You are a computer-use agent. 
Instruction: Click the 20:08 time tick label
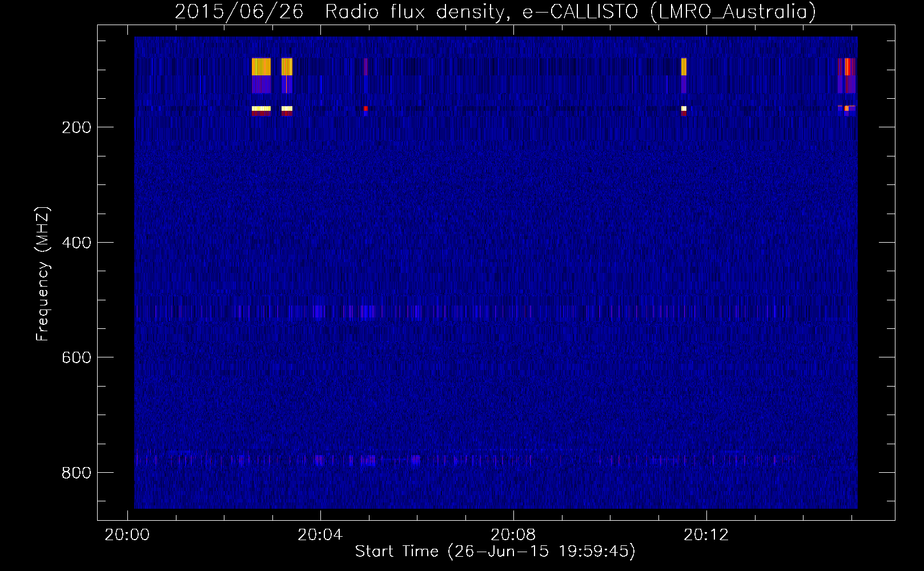pyautogui.click(x=513, y=535)
